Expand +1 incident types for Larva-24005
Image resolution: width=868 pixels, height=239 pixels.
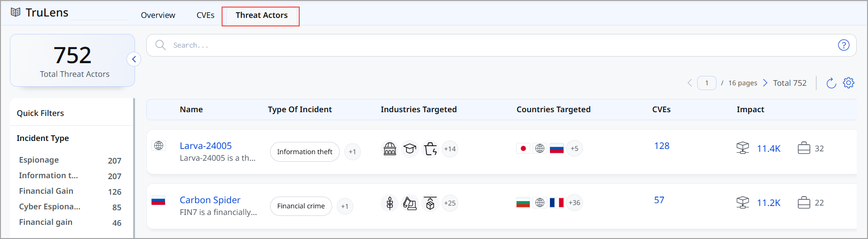click(x=352, y=152)
